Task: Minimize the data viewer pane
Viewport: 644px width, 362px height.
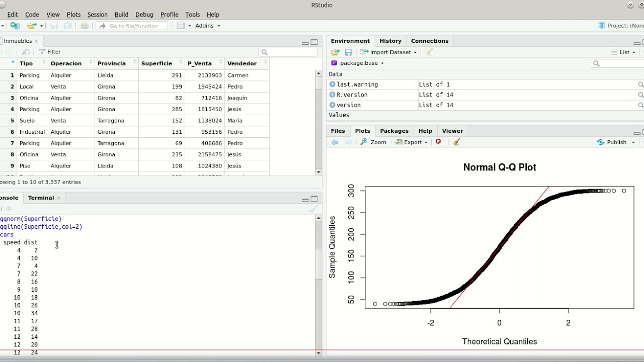Action: pos(305,43)
